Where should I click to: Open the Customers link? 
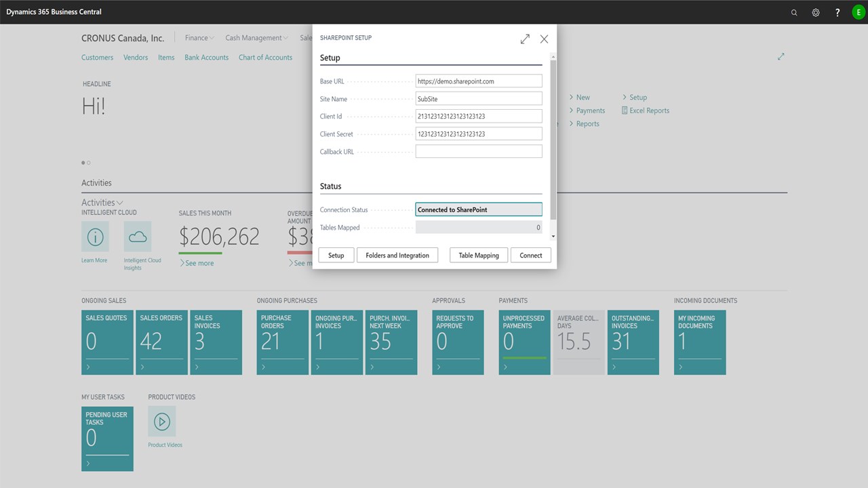(98, 58)
